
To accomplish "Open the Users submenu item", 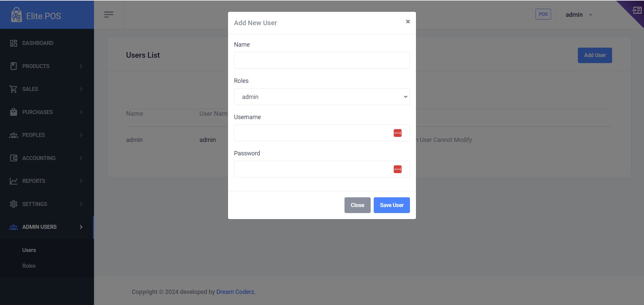I will click(x=29, y=250).
